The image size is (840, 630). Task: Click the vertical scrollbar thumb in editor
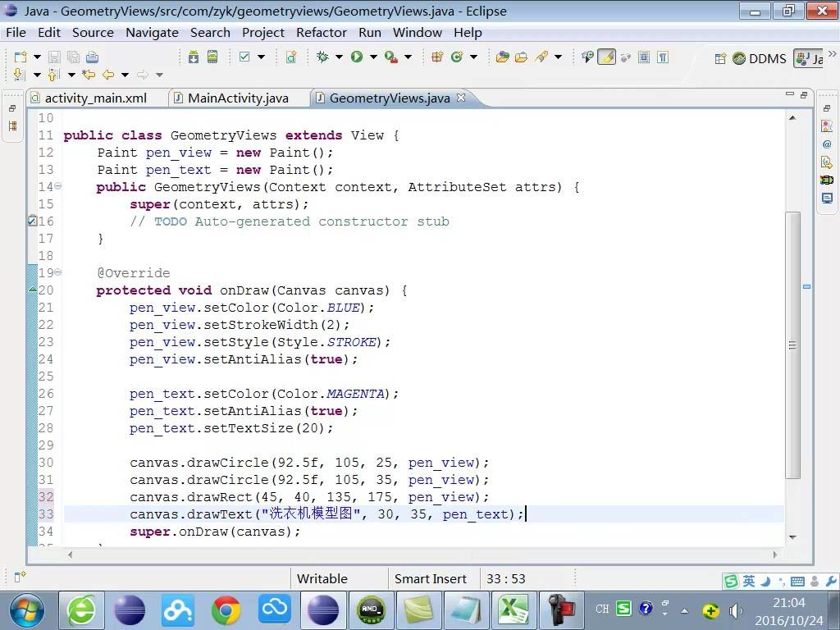[x=792, y=345]
